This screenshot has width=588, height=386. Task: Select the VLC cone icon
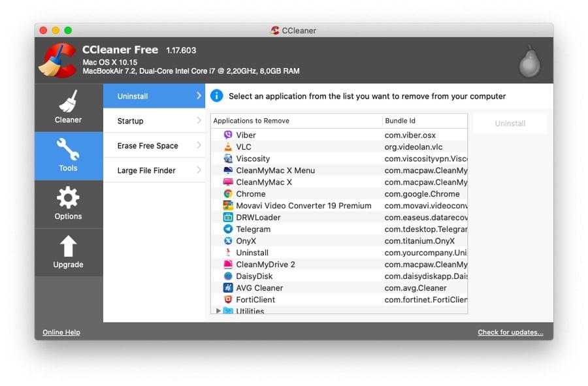[x=227, y=146]
